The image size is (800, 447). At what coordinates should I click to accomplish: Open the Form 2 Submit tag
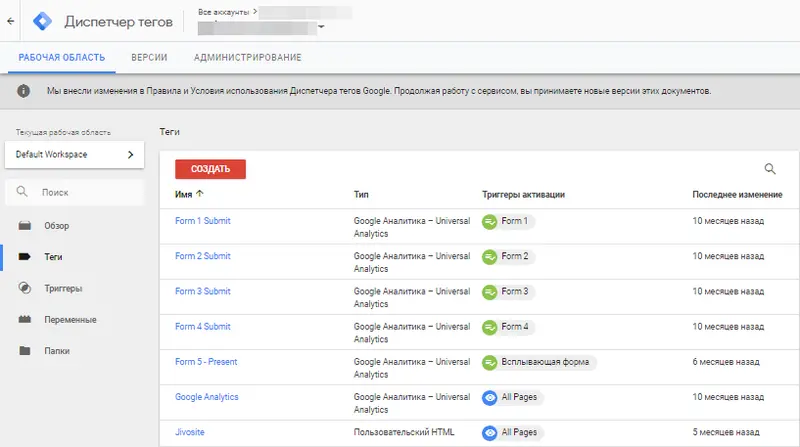click(x=203, y=256)
